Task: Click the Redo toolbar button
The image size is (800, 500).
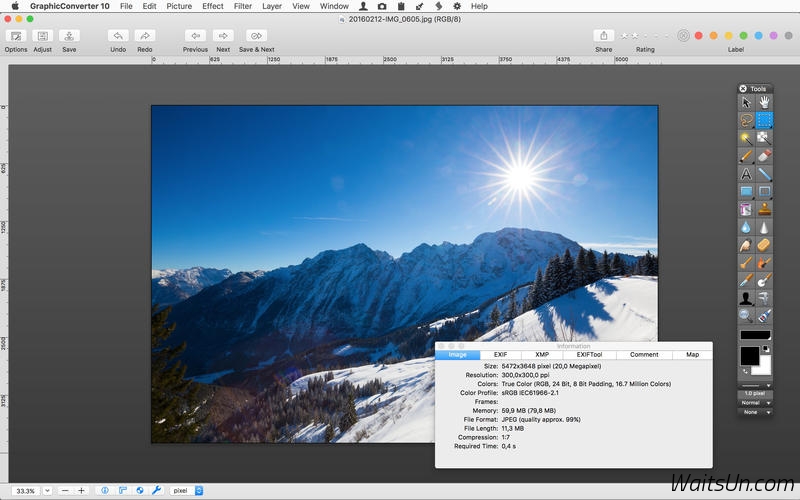Action: [145, 41]
